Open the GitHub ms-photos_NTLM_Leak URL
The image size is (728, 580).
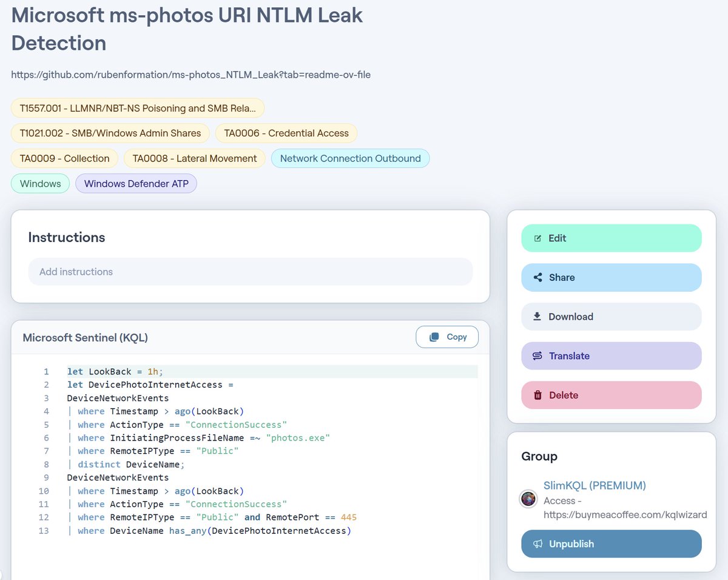coord(191,75)
